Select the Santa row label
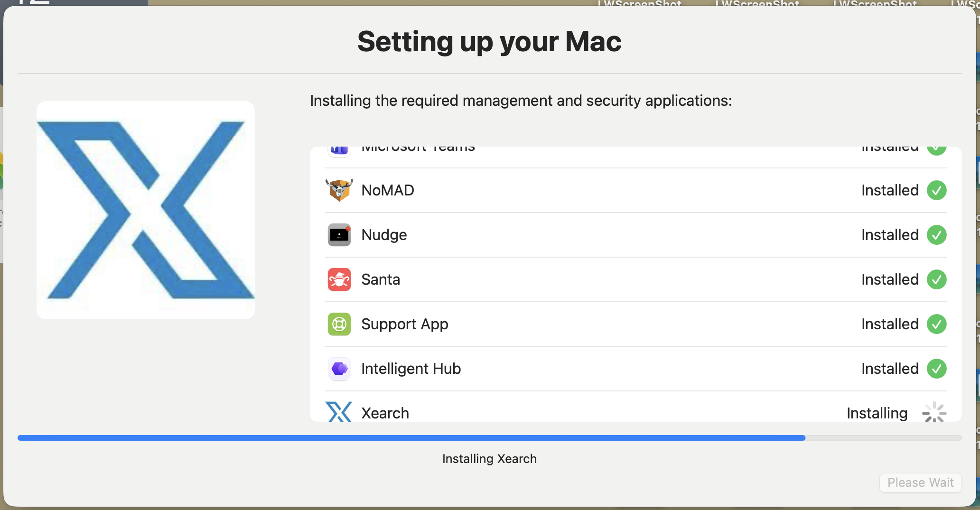 click(x=381, y=279)
